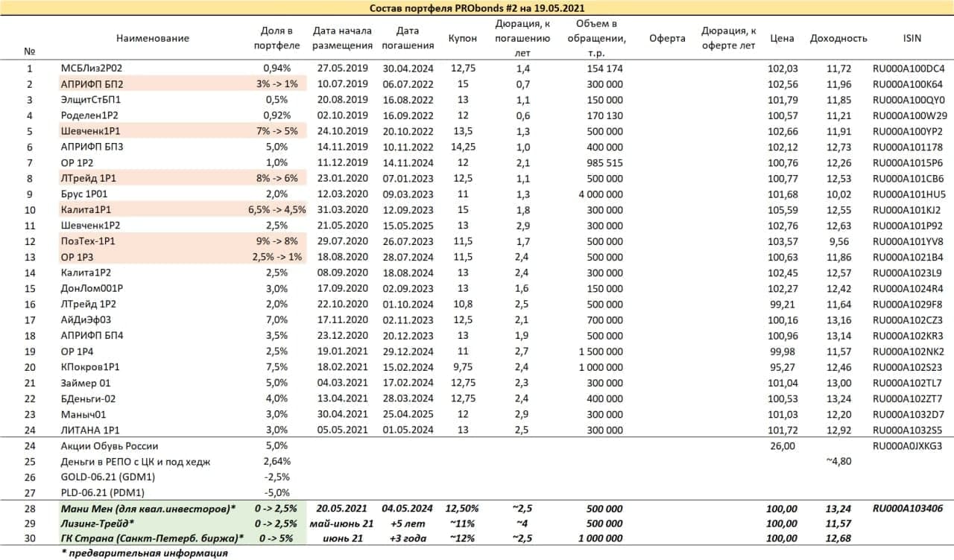Screen dimensions: 954x560
Task: Select the highlighted share cell "6,5% -> 4,5%"
Action: tap(277, 209)
